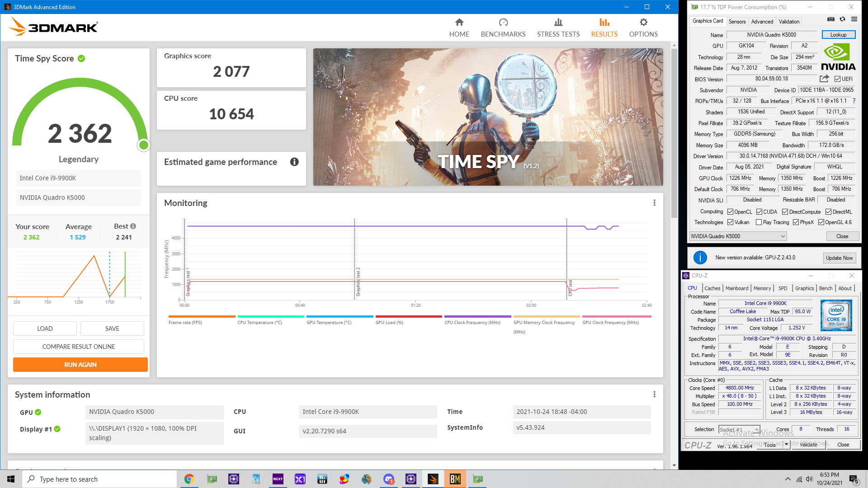Toggle the DirectCompute checkbox
The width and height of the screenshot is (868, 488).
click(x=785, y=211)
